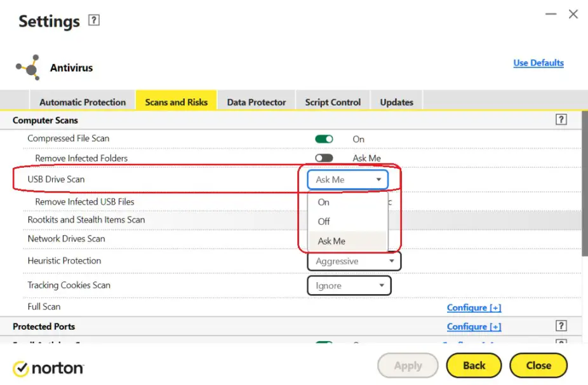Click the vertical scrollbar in settings list
Viewport: 588px width, 385px height.
584,184
